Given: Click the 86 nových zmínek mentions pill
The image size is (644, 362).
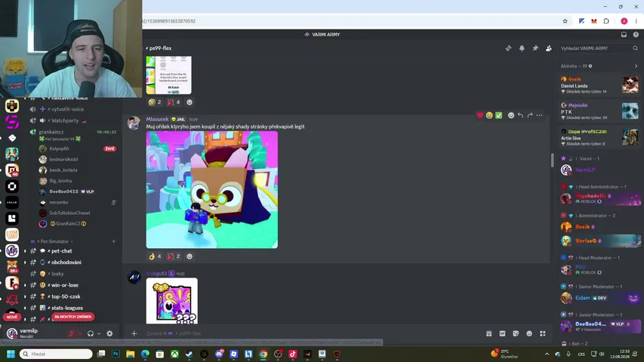Looking at the screenshot, I should (x=73, y=317).
